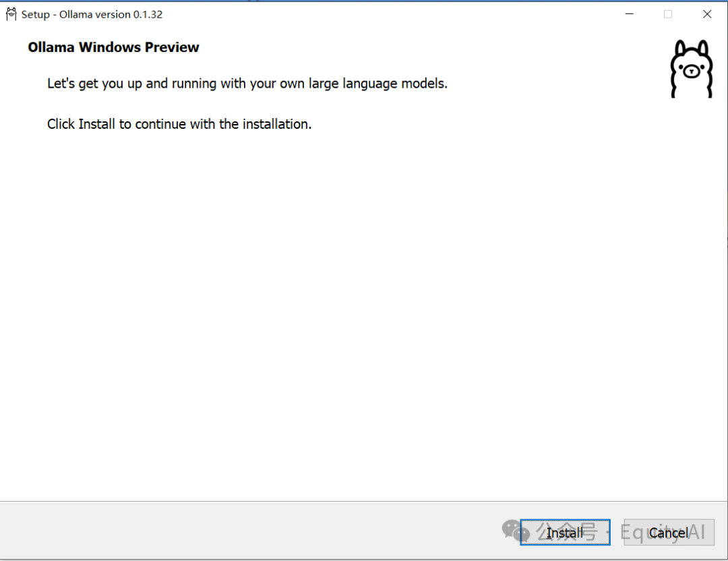728x561 pixels.
Task: Cancel the Ollama setup
Action: [669, 533]
